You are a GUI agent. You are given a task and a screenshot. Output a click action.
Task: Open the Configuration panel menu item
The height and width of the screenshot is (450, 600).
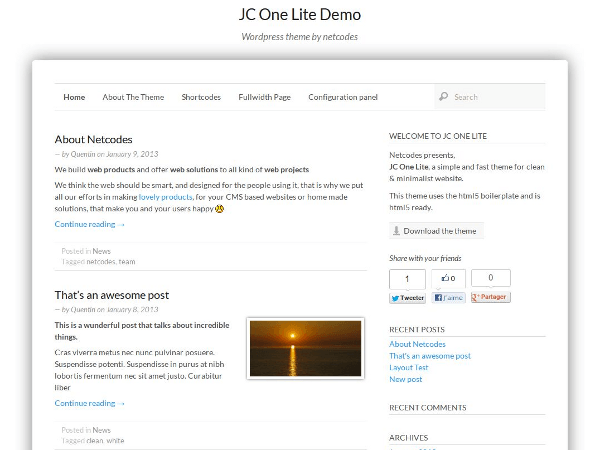(x=343, y=97)
